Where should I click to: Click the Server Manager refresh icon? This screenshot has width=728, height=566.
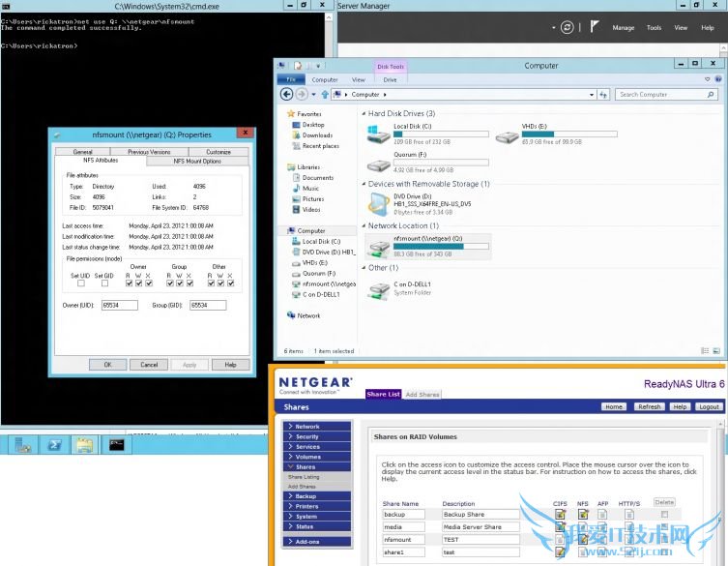567,27
